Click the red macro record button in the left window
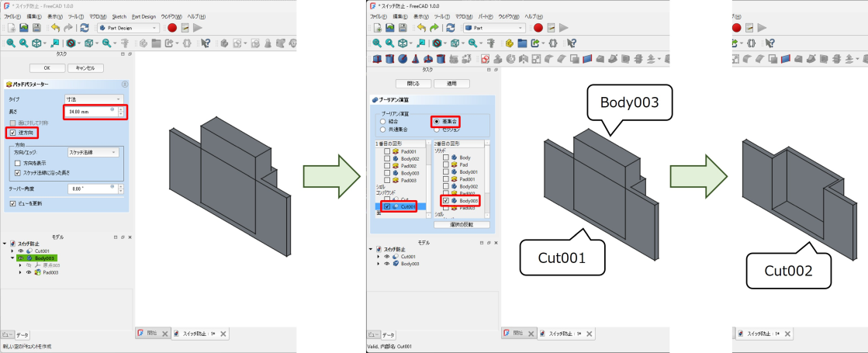Screen dimensions: 868x353 [171, 27]
